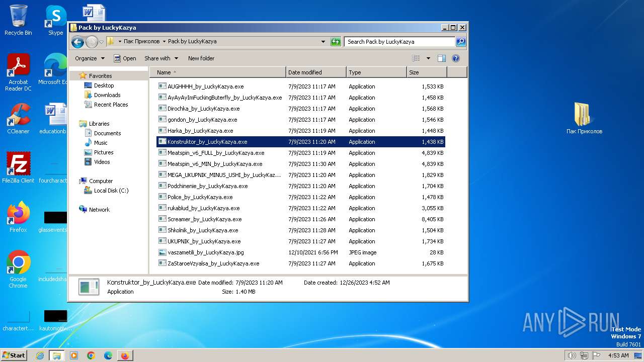The image size is (644, 362).
Task: Open Organize dropdown menu
Action: tap(90, 58)
